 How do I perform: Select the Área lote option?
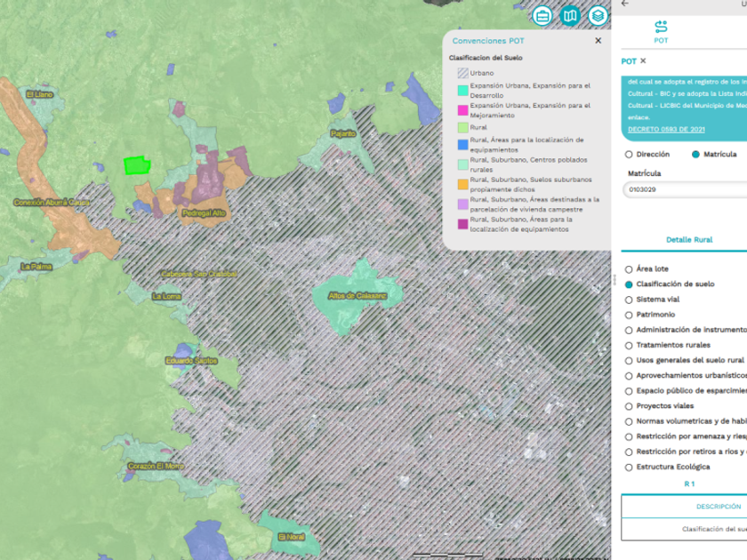point(630,269)
